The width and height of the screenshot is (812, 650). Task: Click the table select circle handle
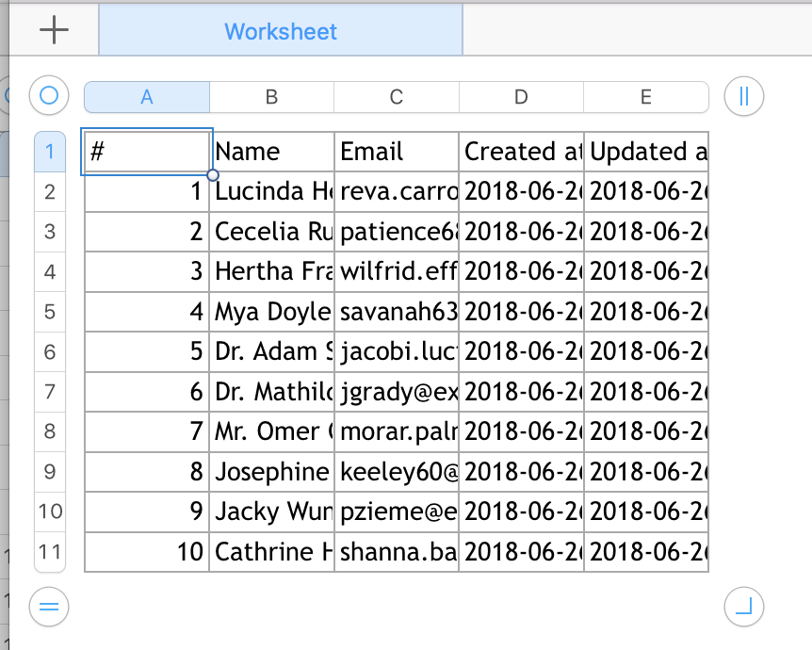click(x=50, y=95)
